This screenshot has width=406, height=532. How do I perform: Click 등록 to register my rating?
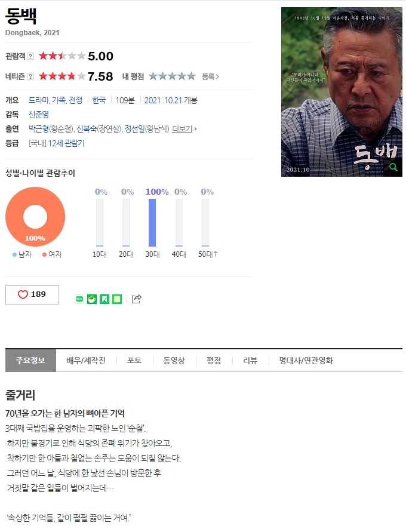pyautogui.click(x=210, y=76)
